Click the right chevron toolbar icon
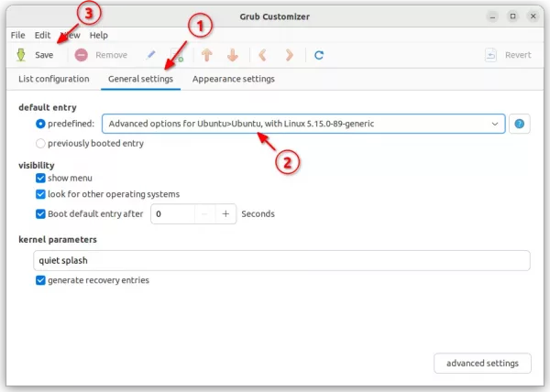Image resolution: width=550 pixels, height=392 pixels. (289, 55)
